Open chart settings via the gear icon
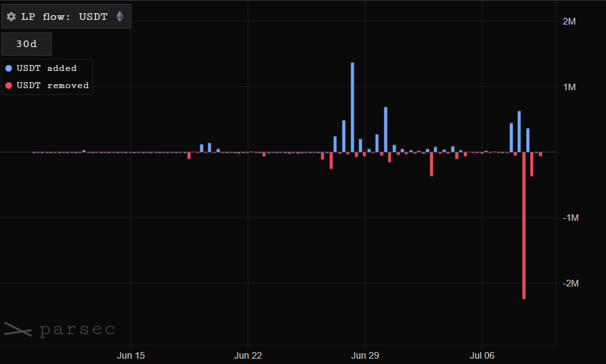The image size is (606, 364). tap(11, 17)
